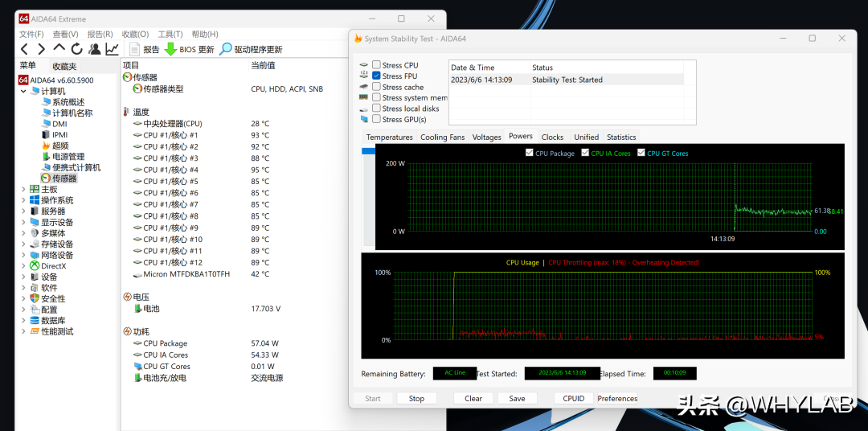Screen dimensions: 868x431
Task: Expand the 存储设备 tree node
Action: coord(23,244)
